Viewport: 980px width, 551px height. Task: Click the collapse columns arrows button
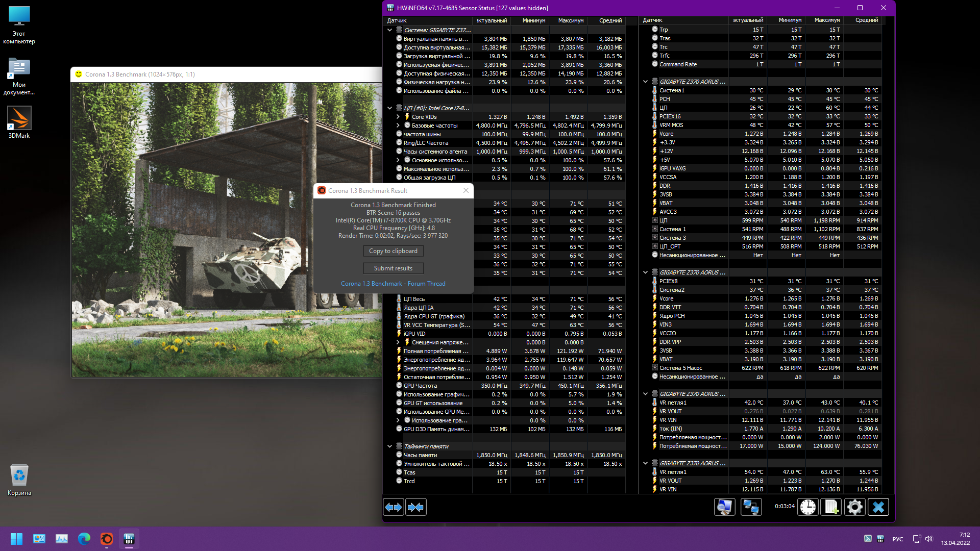coord(416,507)
